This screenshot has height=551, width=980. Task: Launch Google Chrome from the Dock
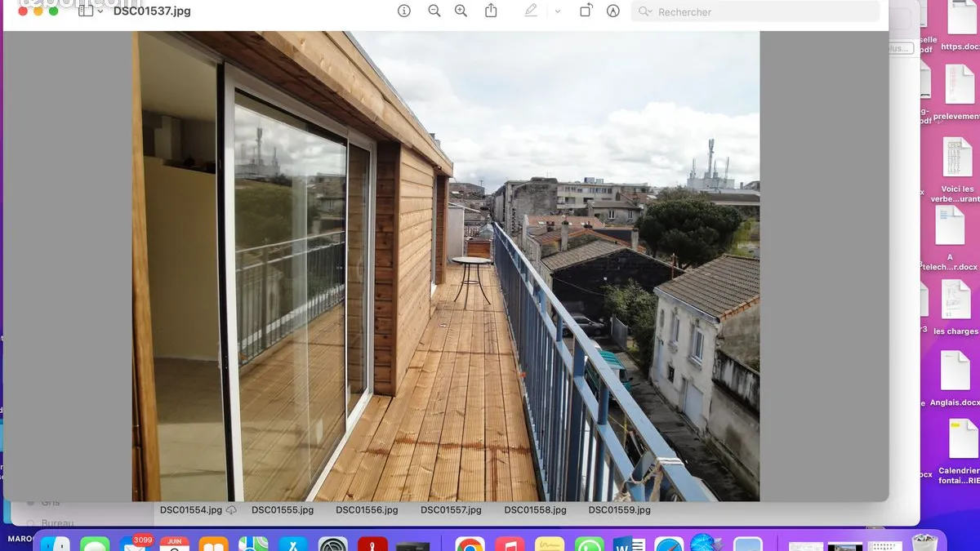pyautogui.click(x=470, y=545)
